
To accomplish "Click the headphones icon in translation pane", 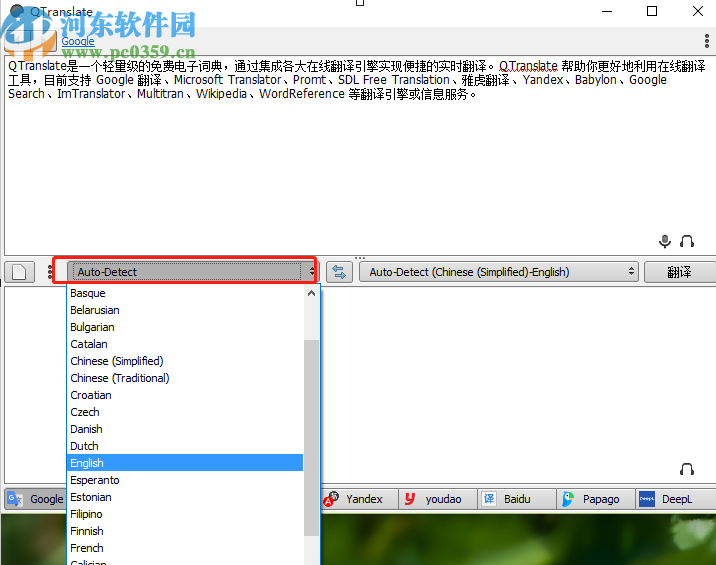I will 687,469.
